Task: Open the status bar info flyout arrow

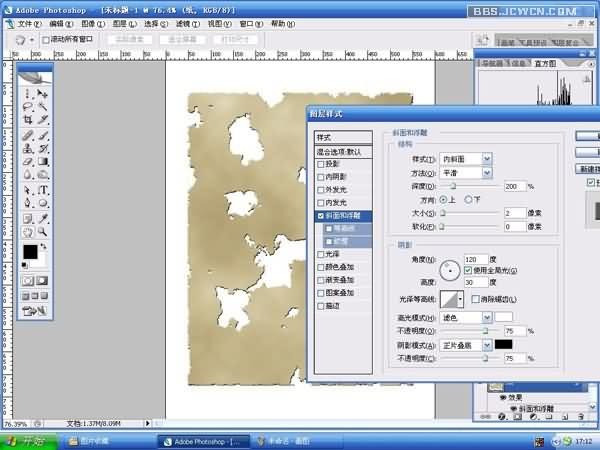Action: click(147, 423)
